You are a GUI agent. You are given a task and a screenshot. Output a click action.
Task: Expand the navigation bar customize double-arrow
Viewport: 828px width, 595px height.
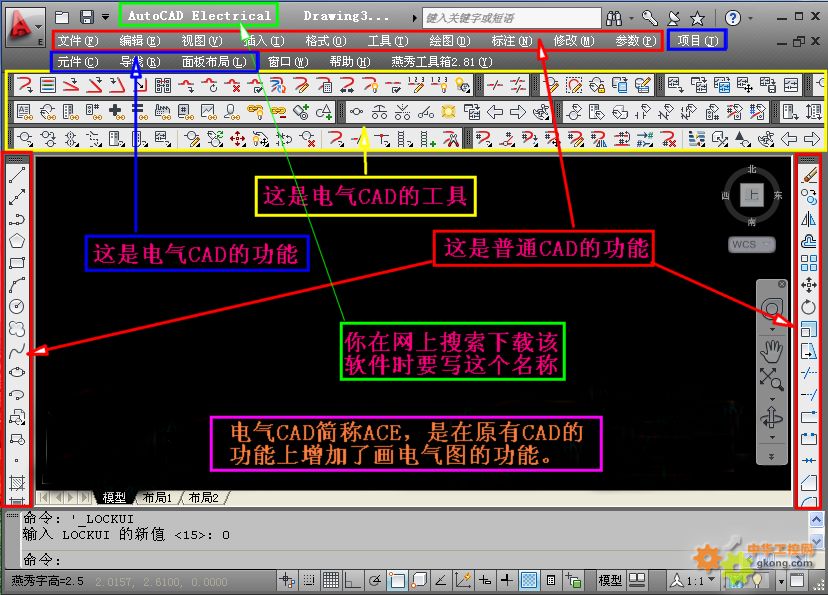[771, 457]
